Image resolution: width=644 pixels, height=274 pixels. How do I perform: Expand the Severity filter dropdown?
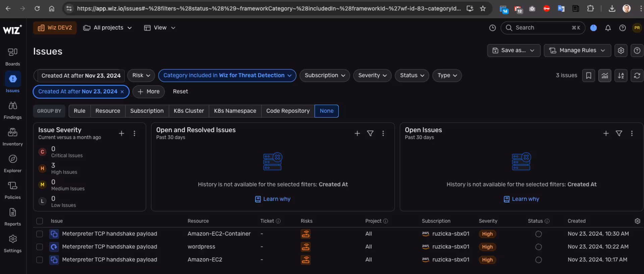tap(372, 76)
